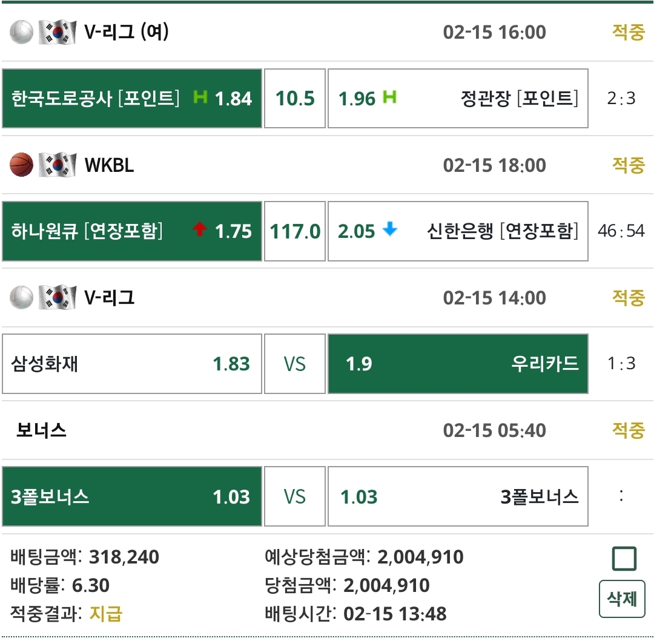Click the blue down arrow by 2.05
The width and height of the screenshot is (654, 644).
[390, 231]
